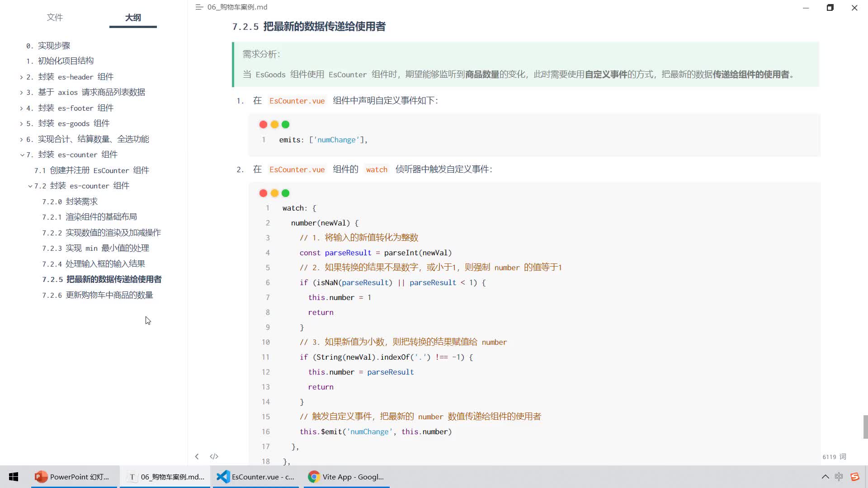Click the 06_购物车案例.md title text
The image size is (868, 488).
(237, 7)
